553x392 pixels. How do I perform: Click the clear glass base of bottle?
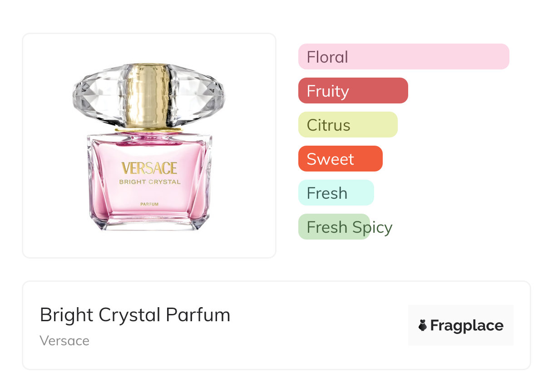pyautogui.click(x=149, y=224)
